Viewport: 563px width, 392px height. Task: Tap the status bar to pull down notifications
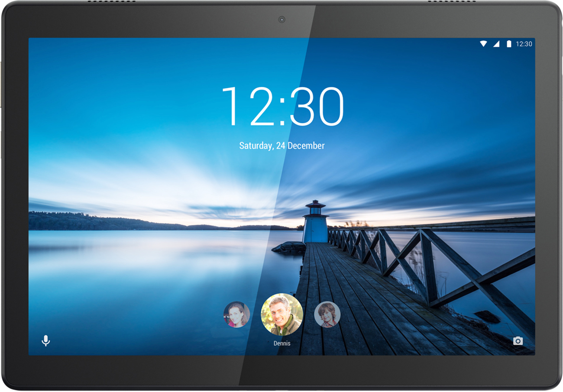(x=281, y=44)
